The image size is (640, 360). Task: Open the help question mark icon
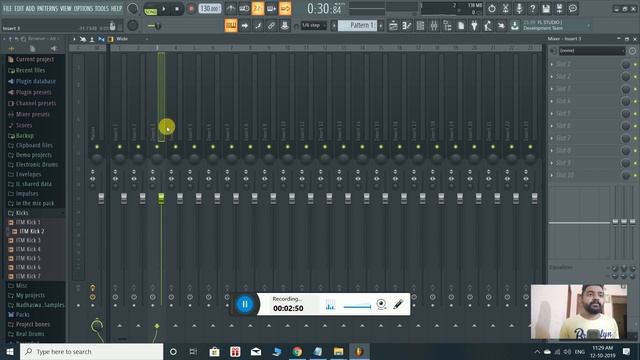(532, 8)
